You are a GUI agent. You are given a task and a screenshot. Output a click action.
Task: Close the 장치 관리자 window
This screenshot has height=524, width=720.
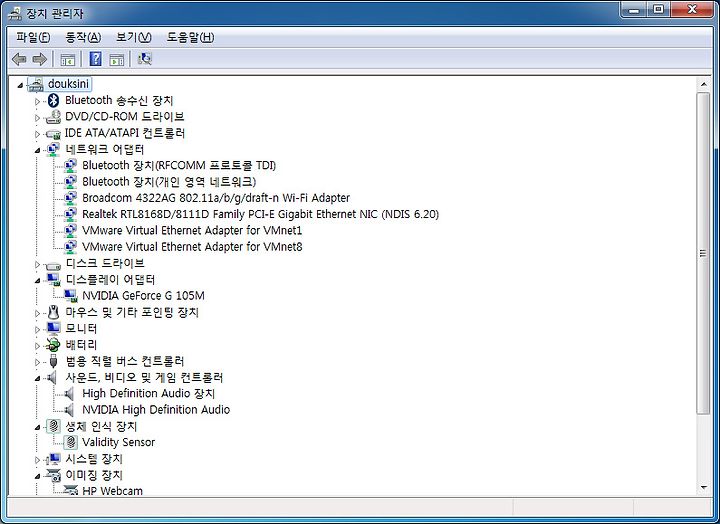[x=692, y=10]
